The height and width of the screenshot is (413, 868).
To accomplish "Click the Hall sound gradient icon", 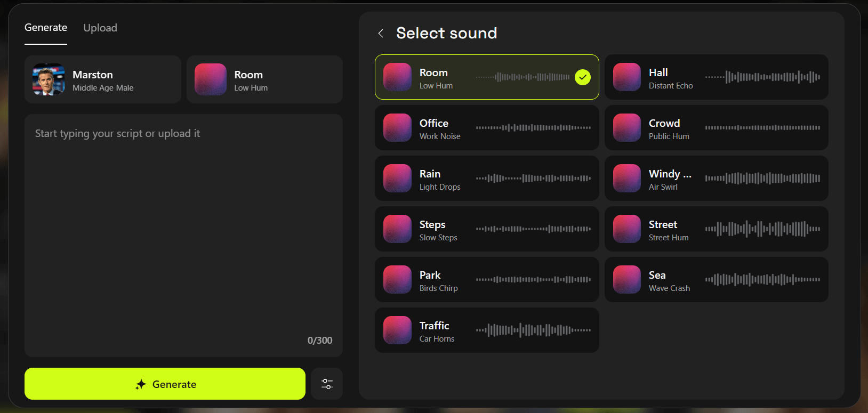I will click(x=626, y=77).
